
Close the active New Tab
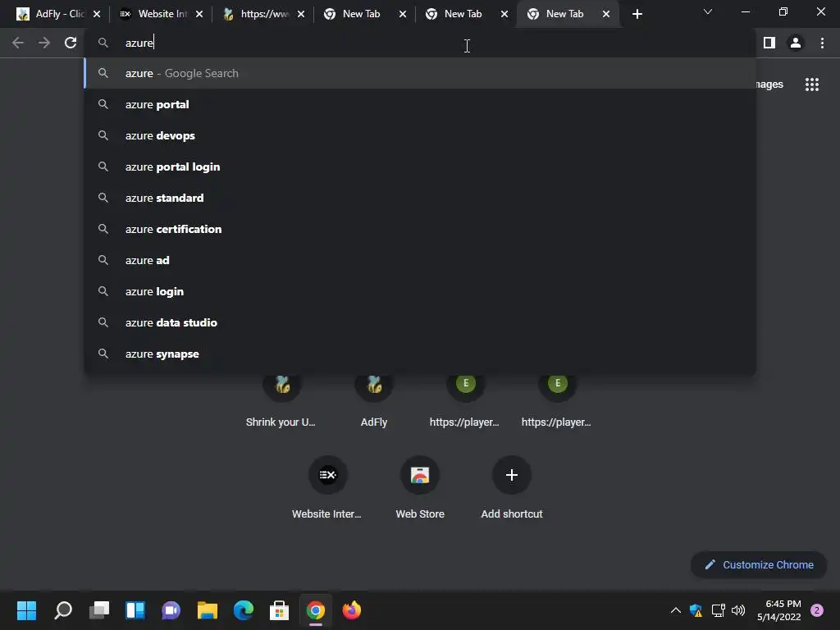(606, 15)
